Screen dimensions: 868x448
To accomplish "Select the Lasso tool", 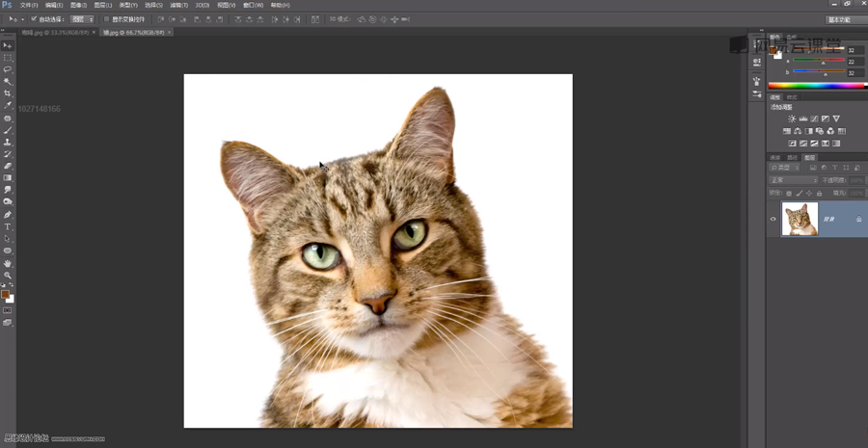I will [8, 69].
